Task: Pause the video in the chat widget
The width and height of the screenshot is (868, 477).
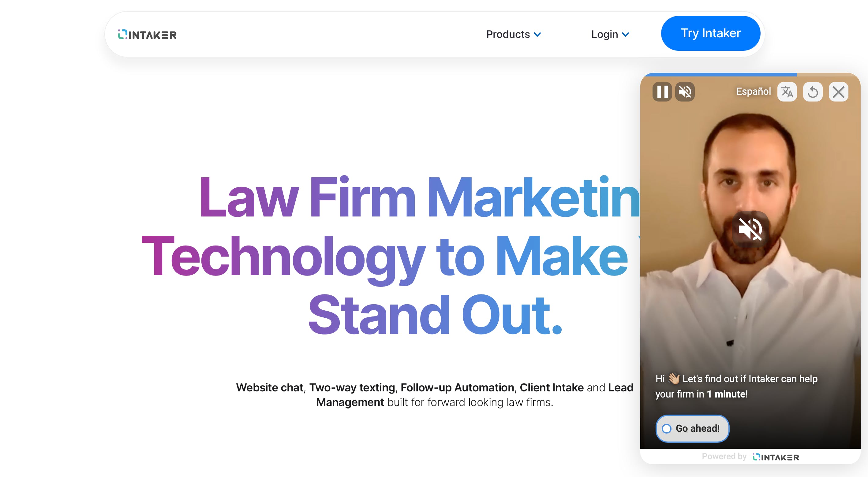Action: tap(662, 91)
